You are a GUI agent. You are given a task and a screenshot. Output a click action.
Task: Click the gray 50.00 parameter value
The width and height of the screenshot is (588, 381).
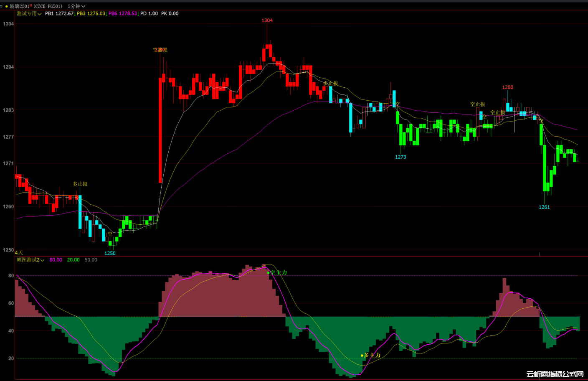(91, 260)
